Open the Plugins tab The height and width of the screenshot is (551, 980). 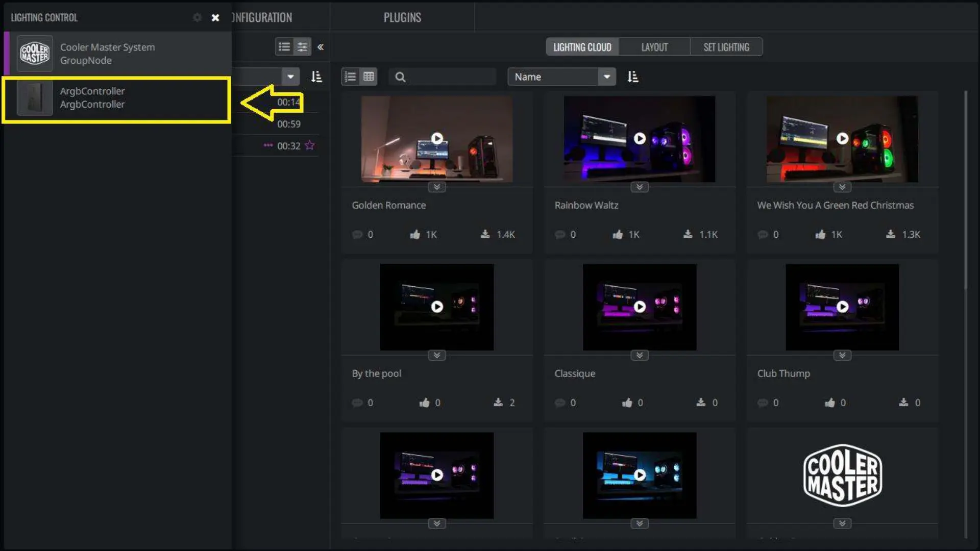[x=402, y=17]
